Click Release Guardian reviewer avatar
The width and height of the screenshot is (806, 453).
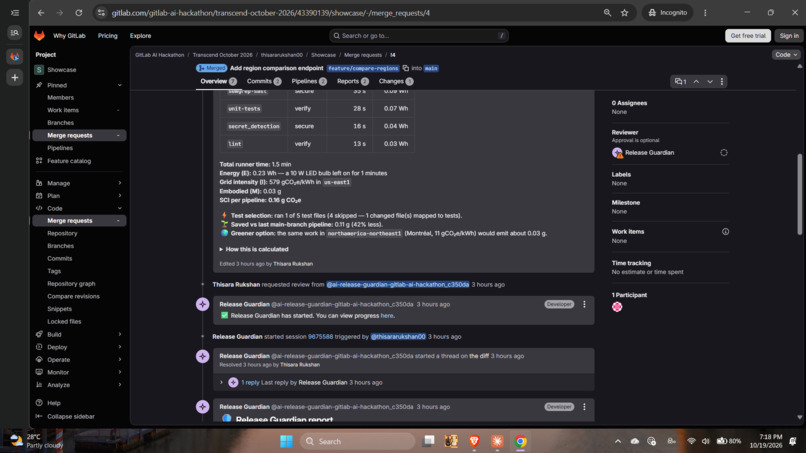[617, 153]
